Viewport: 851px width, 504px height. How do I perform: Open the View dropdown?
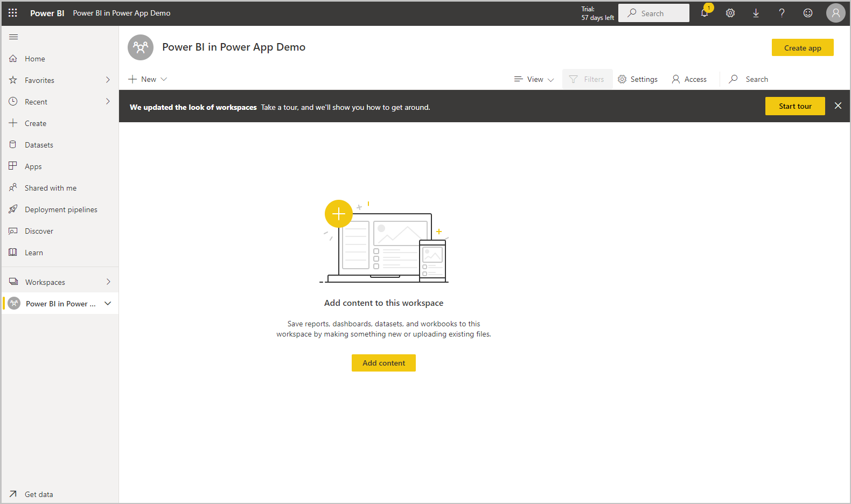[534, 79]
